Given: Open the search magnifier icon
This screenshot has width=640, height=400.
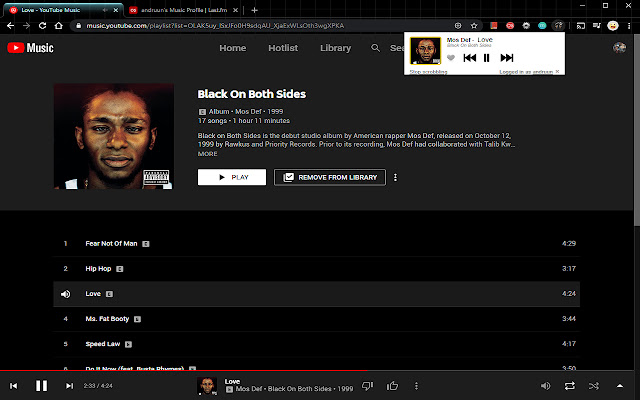Looking at the screenshot, I should click(376, 48).
